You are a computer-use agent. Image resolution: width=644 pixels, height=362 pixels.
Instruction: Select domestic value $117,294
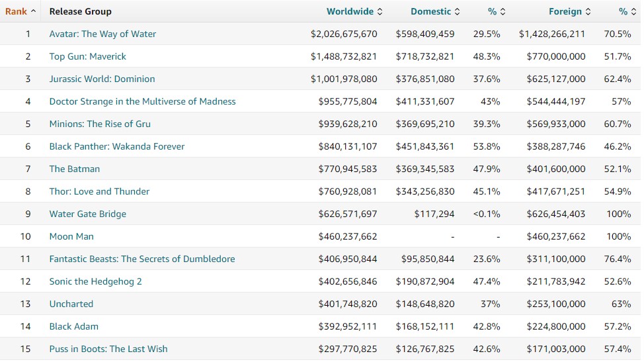434,214
